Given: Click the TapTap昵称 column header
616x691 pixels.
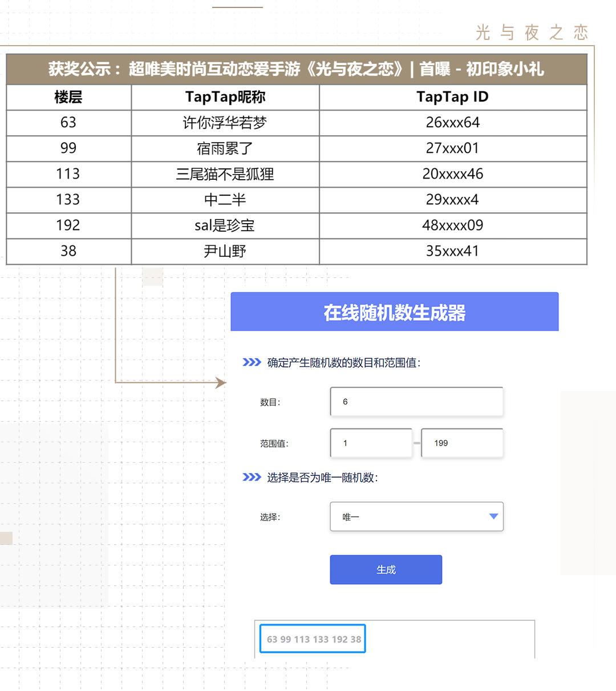Looking at the screenshot, I should pyautogui.click(x=225, y=97).
